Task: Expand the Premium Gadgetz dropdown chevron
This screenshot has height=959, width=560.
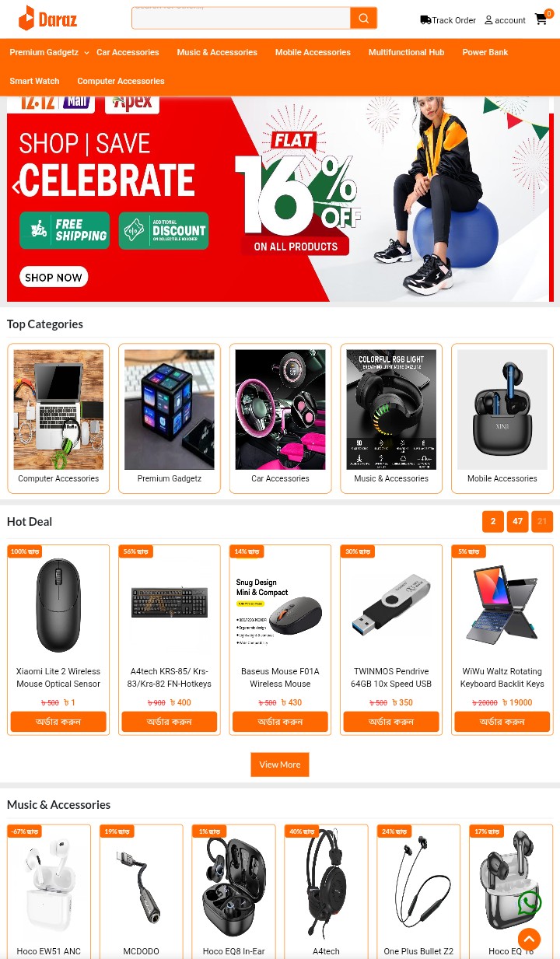Action: pos(86,53)
